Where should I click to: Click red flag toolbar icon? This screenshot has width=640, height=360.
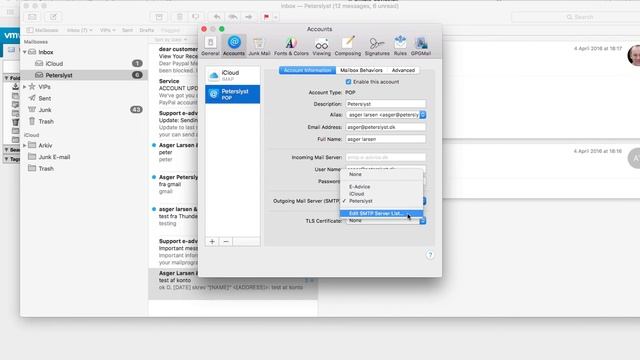[267, 17]
